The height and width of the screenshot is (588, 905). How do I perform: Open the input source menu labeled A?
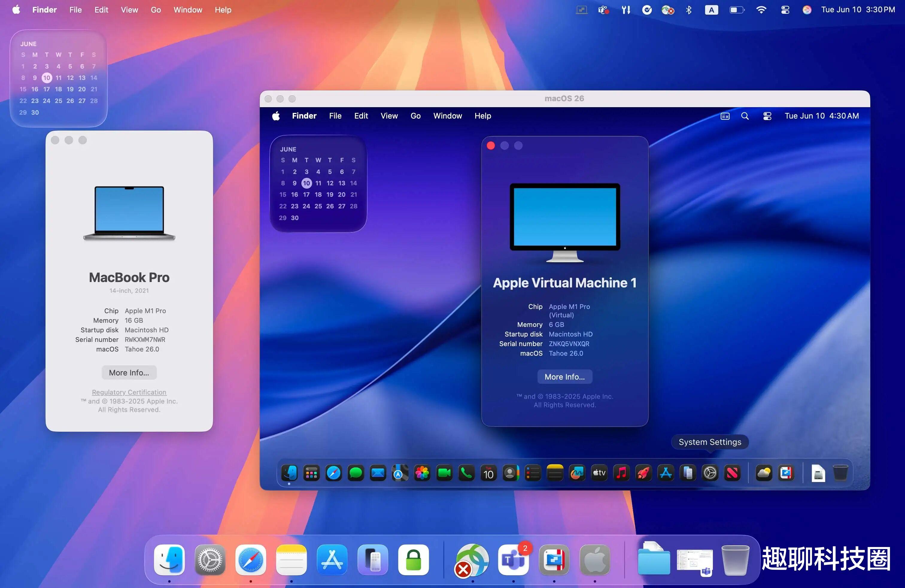pyautogui.click(x=711, y=10)
